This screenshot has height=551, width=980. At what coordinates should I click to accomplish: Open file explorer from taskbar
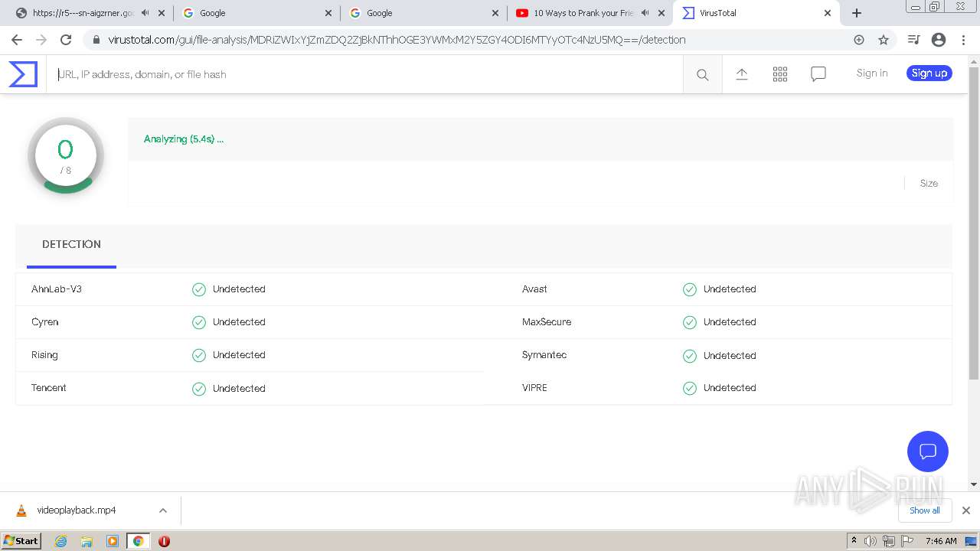click(87, 541)
